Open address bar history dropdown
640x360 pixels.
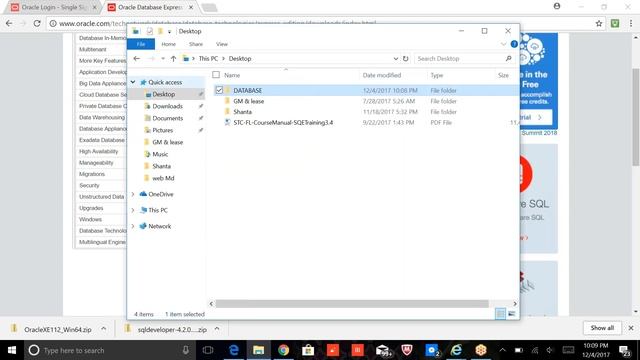[396, 59]
